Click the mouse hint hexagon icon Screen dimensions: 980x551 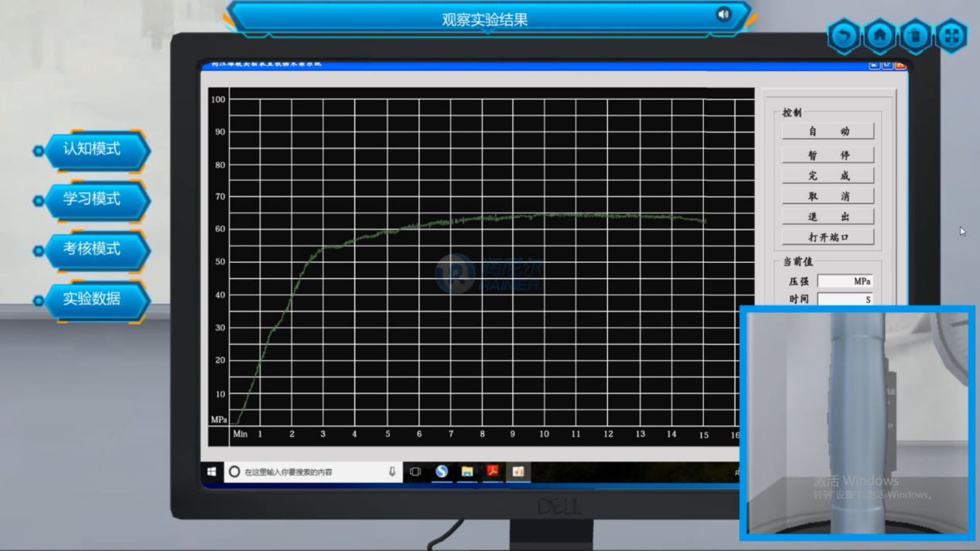[x=915, y=36]
